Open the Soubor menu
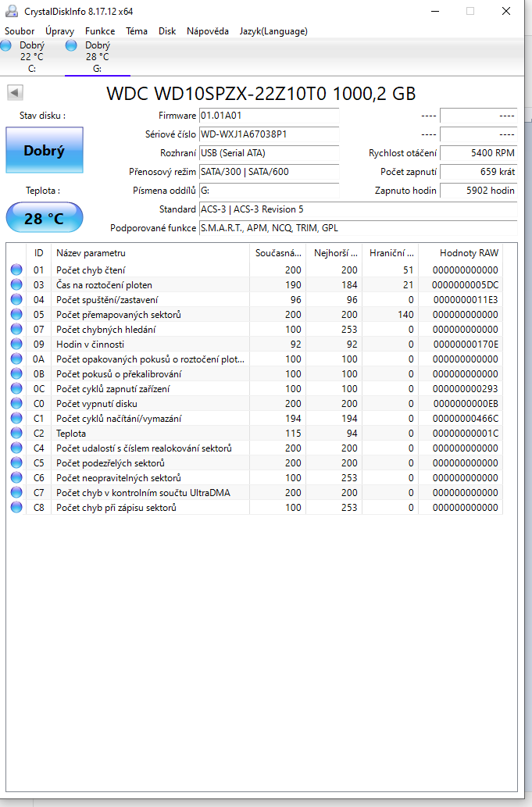This screenshot has width=532, height=807. coord(20,31)
